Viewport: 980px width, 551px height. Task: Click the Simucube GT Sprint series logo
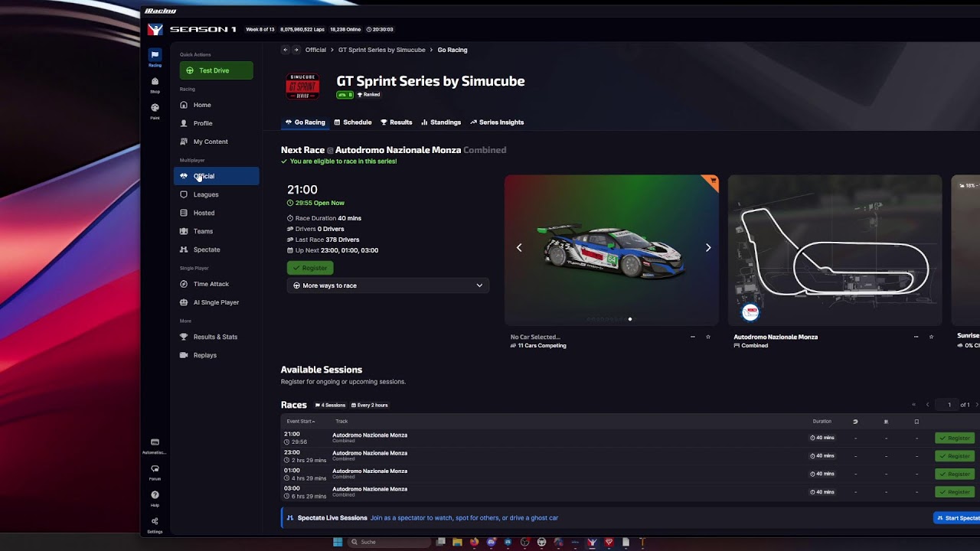coord(302,86)
